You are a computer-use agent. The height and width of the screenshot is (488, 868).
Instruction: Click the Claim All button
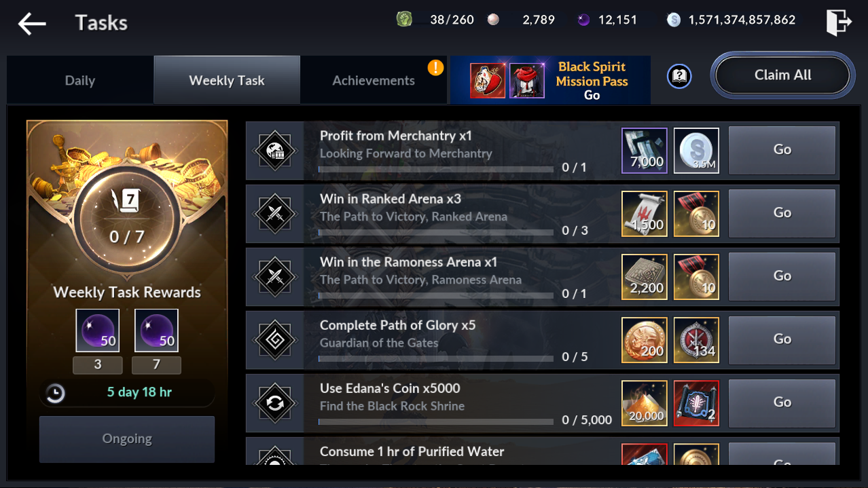pyautogui.click(x=782, y=75)
